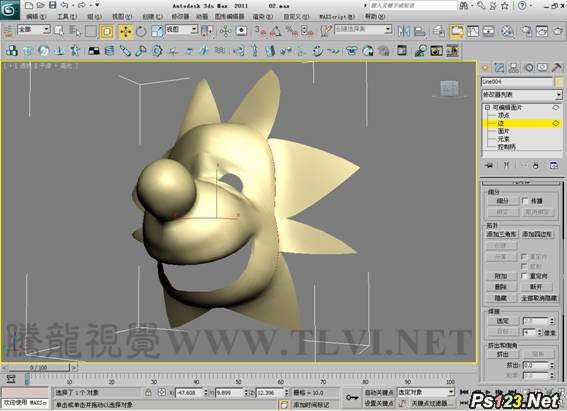Toggle the 3D Snaps icon
Image resolution: width=567 pixels, height=411 pixels.
coord(260,31)
